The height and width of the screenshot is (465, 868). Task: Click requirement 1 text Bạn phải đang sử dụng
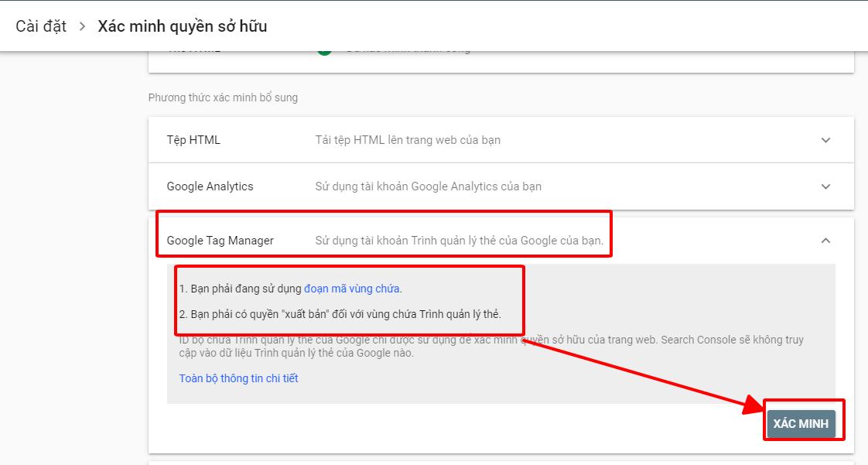pyautogui.click(x=241, y=289)
